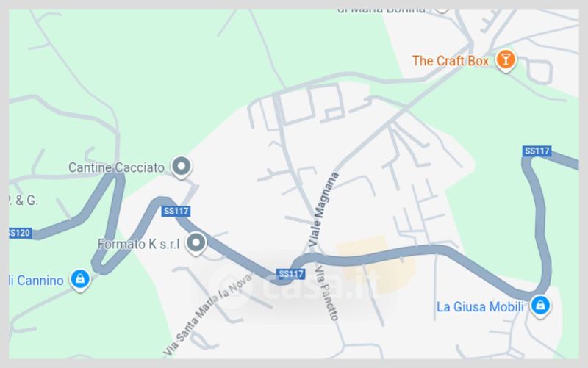Click the SS117 badge near Via Panotto

coord(290,274)
